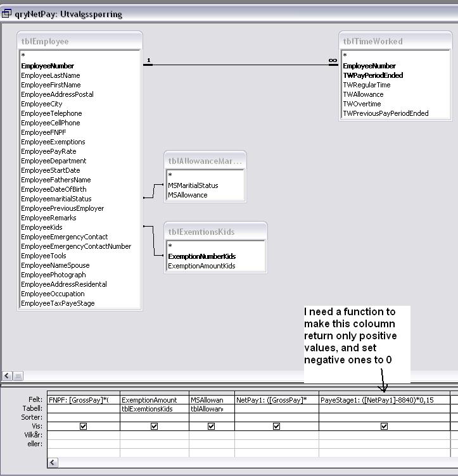The height and width of the screenshot is (476, 458).
Task: Select MSAllowance field in tblAllowanceMar table
Action: point(205,195)
